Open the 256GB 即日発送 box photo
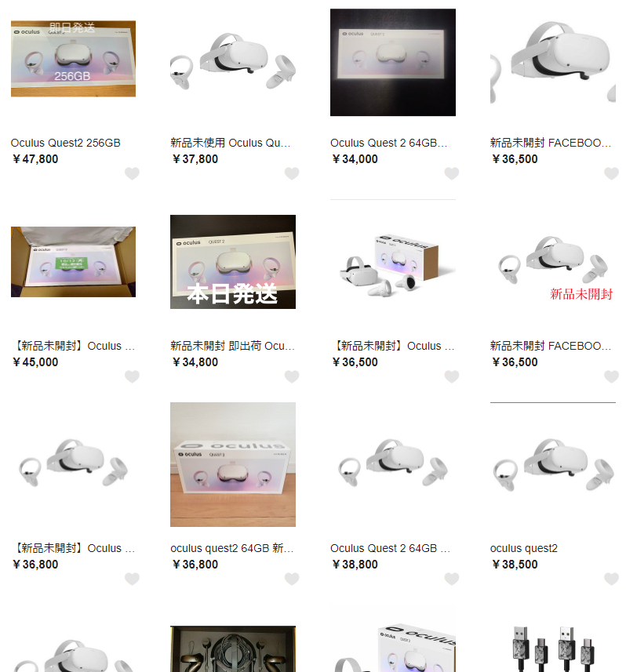Screen dimensions: 626x672 click(73, 59)
